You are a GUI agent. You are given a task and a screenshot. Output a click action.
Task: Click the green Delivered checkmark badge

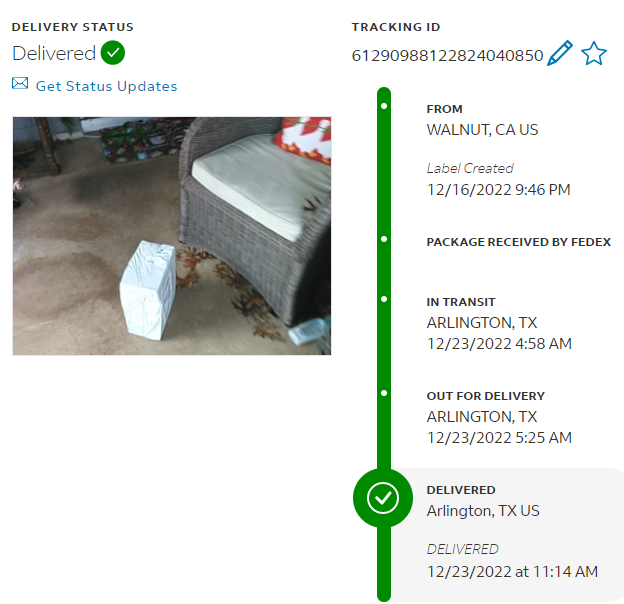(x=113, y=53)
